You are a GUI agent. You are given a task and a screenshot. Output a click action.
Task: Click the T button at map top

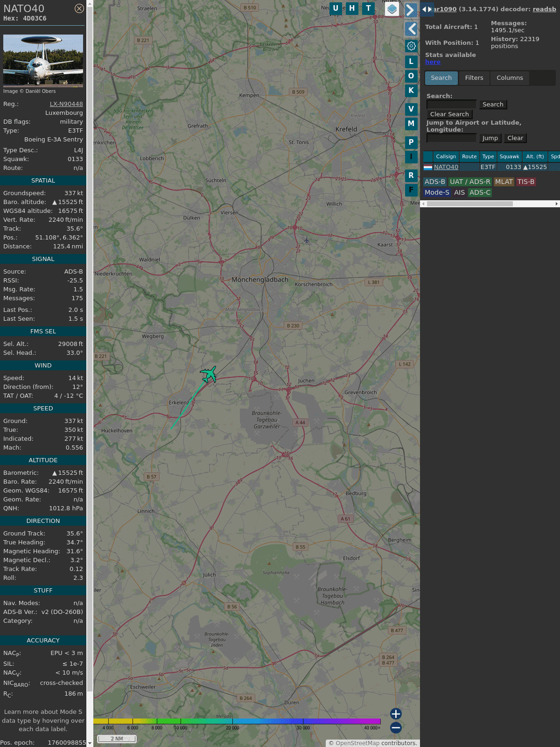coord(369,8)
